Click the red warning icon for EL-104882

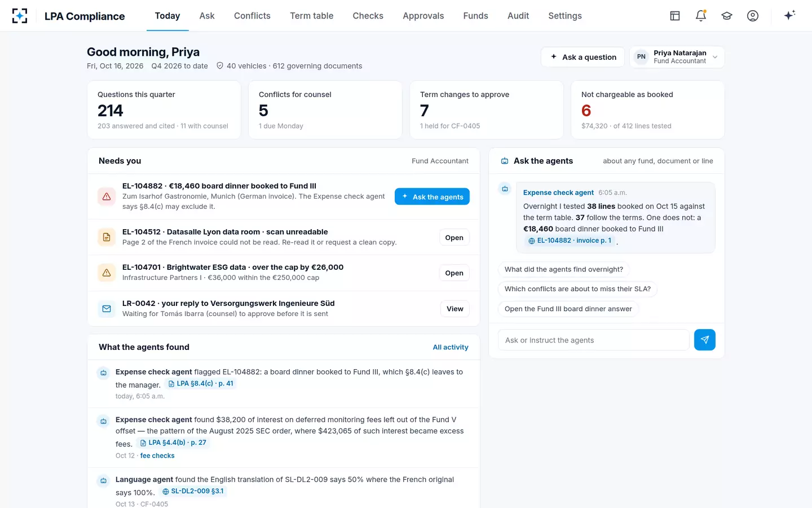tap(107, 196)
